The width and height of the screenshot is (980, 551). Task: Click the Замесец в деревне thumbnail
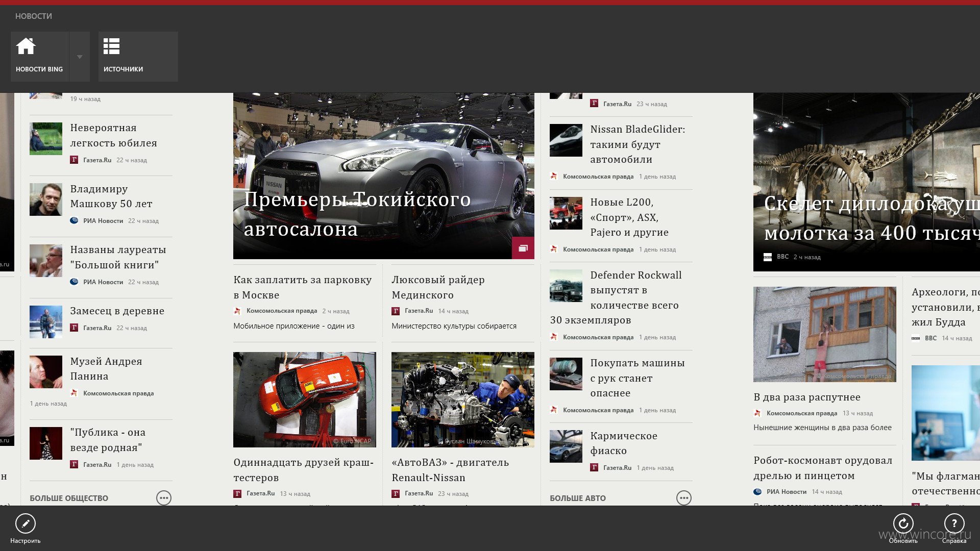point(46,322)
